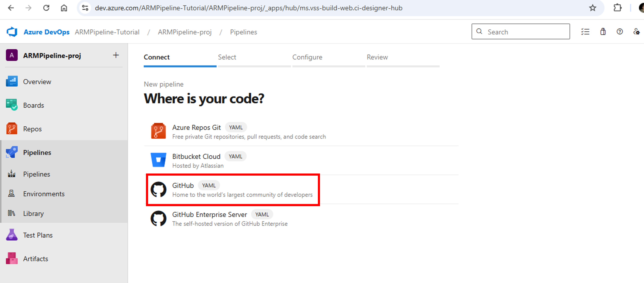The height and width of the screenshot is (283, 644).
Task: Click the Azure DevOps logo
Action: pyautogui.click(x=12, y=32)
